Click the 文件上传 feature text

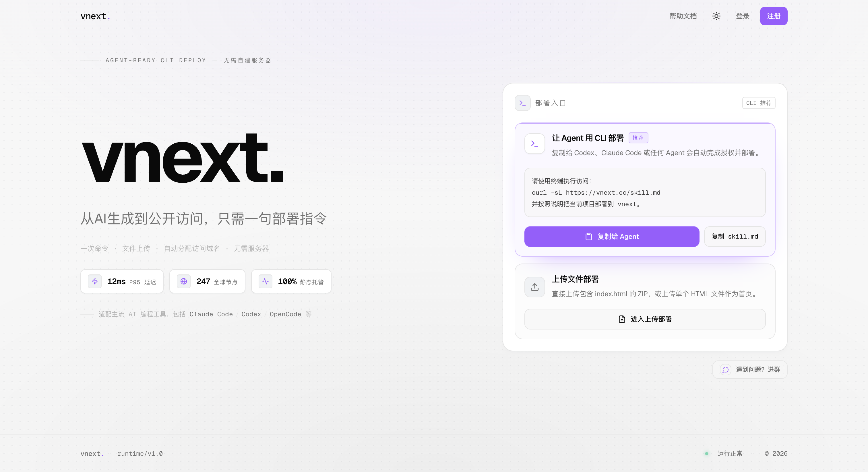click(136, 248)
